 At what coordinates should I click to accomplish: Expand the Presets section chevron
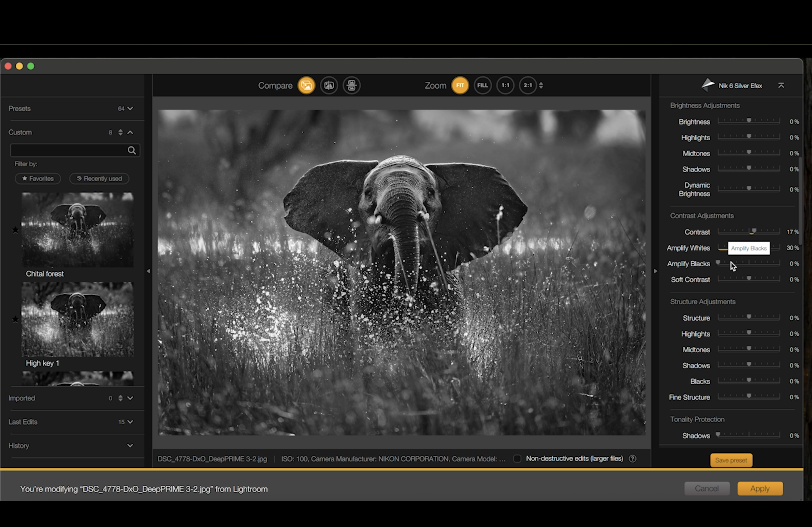tap(130, 108)
